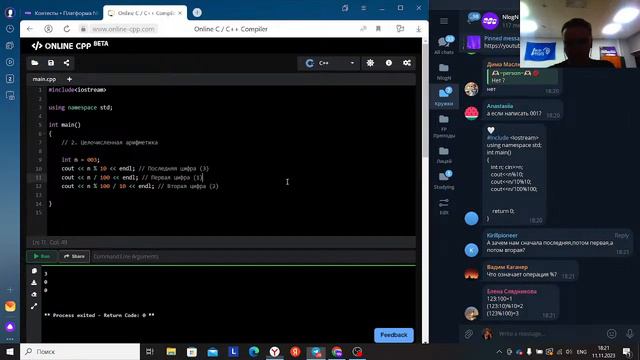Viewport: 640px width, 360px height.
Task: Bookmark page with bookmark icon
Action: coord(378,29)
